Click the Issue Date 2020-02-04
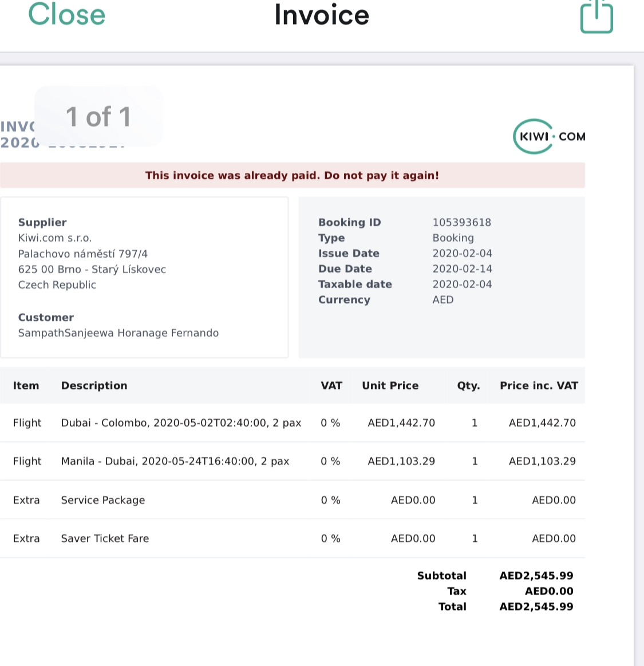The height and width of the screenshot is (666, 644). point(463,253)
